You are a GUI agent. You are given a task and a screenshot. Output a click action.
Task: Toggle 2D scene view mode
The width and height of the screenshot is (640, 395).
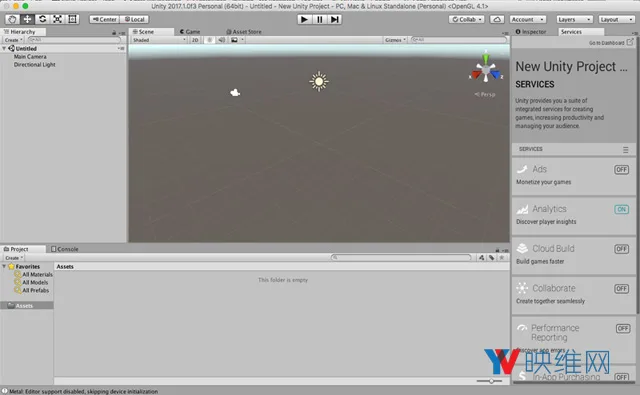point(195,40)
